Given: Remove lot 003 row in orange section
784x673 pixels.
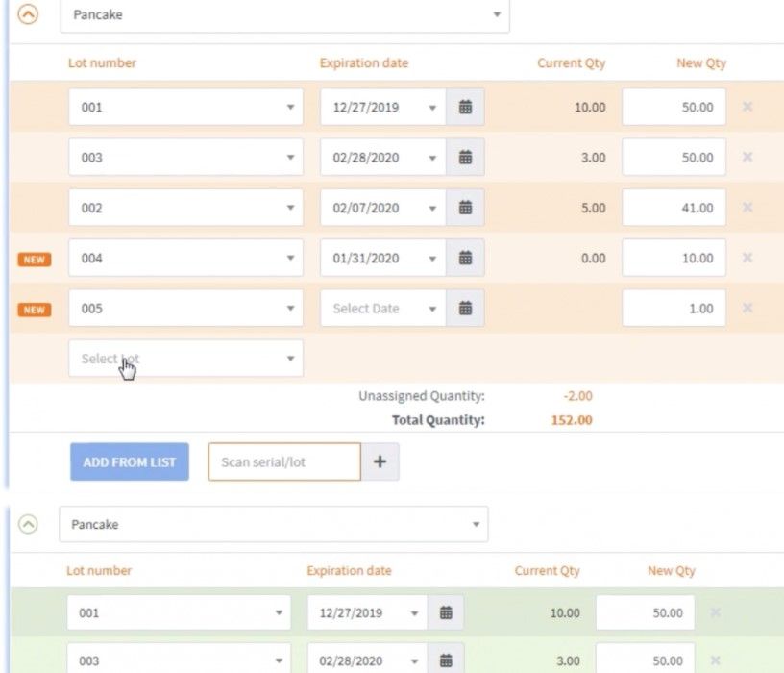Looking at the screenshot, I should coord(747,157).
